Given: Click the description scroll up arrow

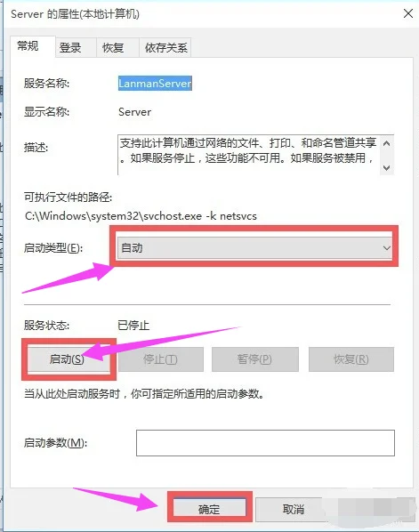Looking at the screenshot, I should pos(386,143).
